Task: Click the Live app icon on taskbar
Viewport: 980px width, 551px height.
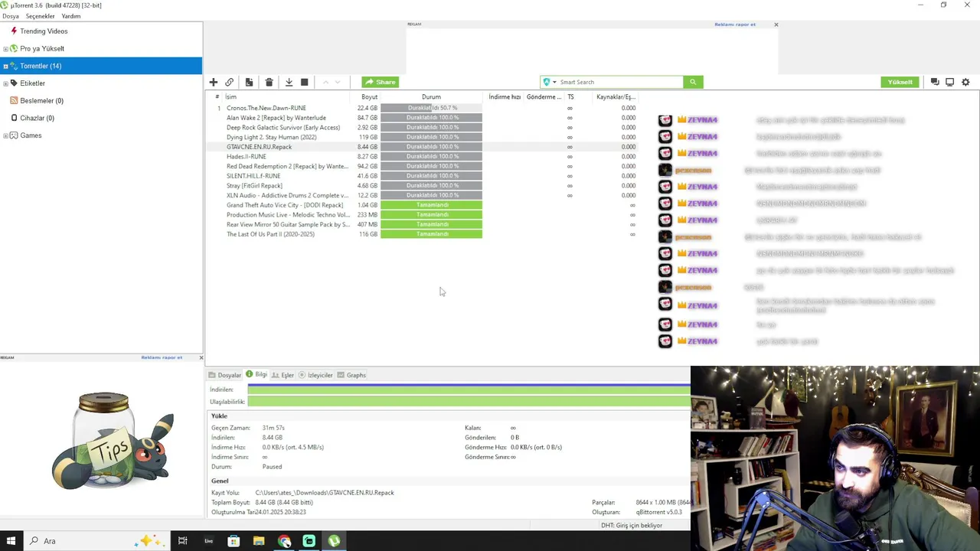Action: (208, 541)
